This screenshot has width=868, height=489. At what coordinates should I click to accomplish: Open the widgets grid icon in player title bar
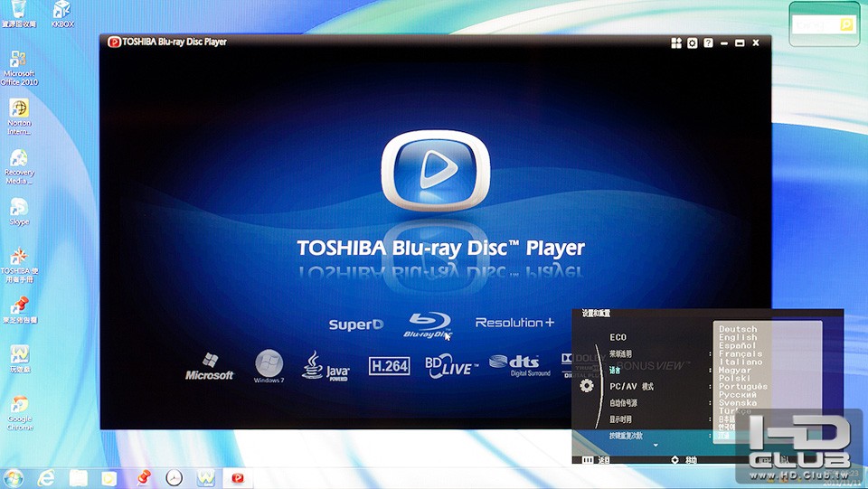tap(676, 43)
